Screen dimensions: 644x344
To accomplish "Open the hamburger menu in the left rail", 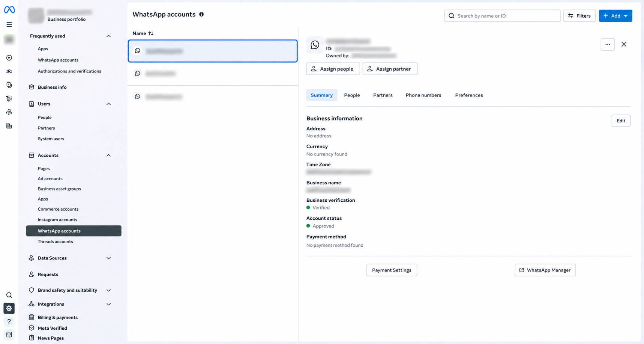I will pos(9,24).
